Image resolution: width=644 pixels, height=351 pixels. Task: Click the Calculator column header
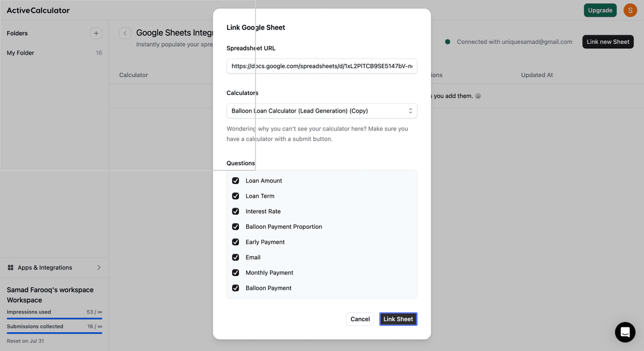pos(134,75)
